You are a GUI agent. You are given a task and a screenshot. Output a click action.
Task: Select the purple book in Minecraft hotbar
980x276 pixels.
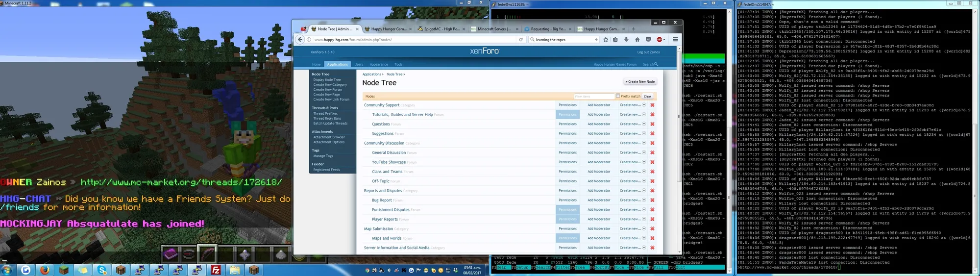coord(171,254)
